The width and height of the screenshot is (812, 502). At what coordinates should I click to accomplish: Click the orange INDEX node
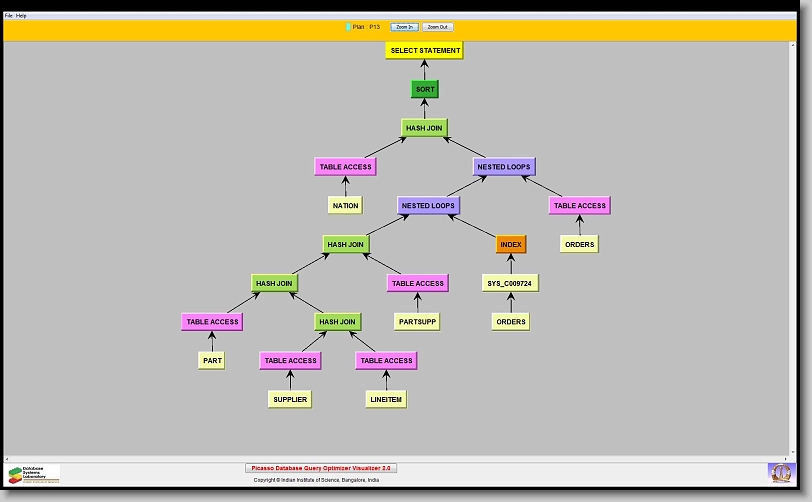(510, 244)
